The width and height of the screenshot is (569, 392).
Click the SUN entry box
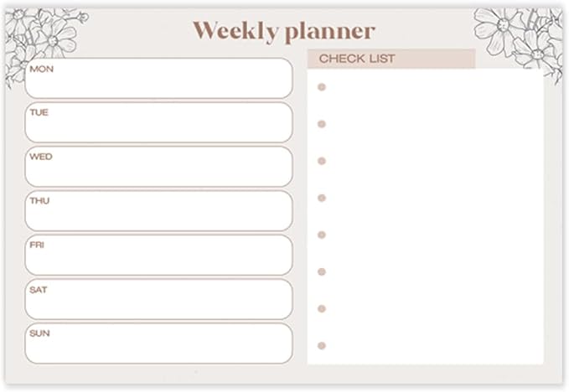tap(158, 343)
